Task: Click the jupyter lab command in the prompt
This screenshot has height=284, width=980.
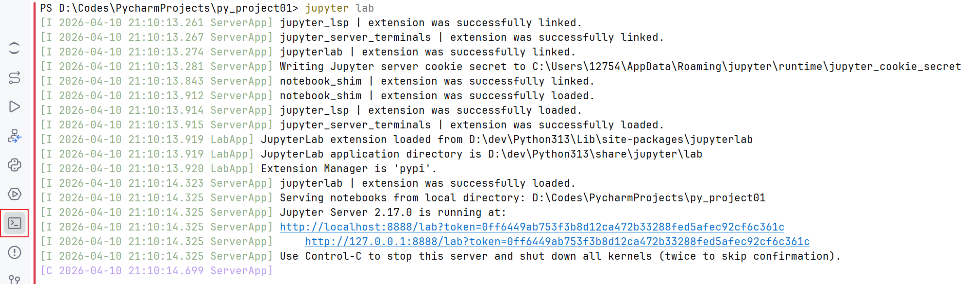Action: (x=338, y=8)
